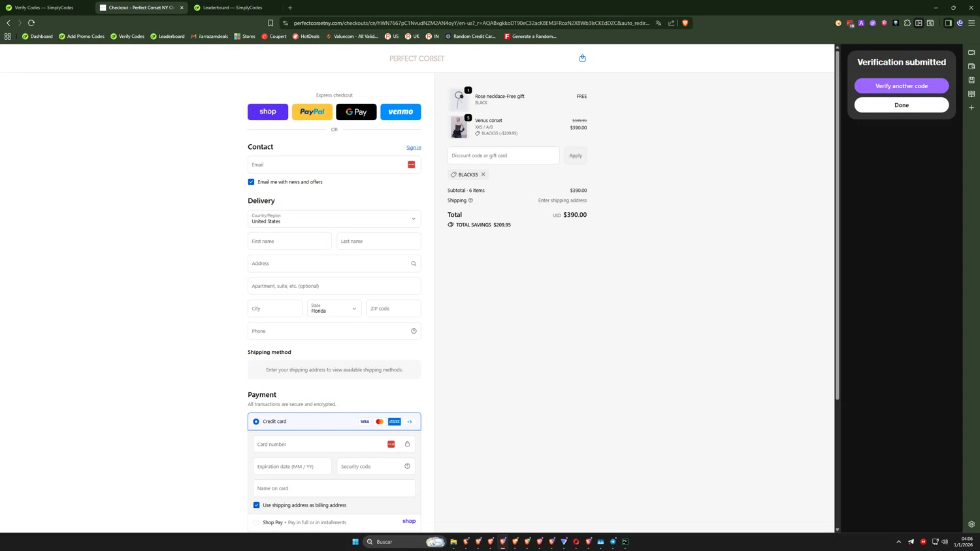The width and height of the screenshot is (980, 551).
Task: Show hidden system tray icons chevron
Action: pos(898,541)
